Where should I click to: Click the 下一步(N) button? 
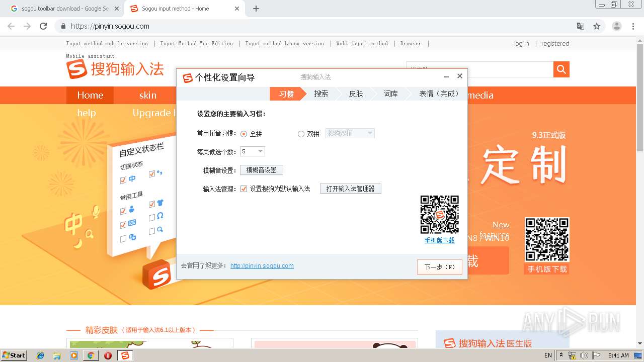pos(439,267)
